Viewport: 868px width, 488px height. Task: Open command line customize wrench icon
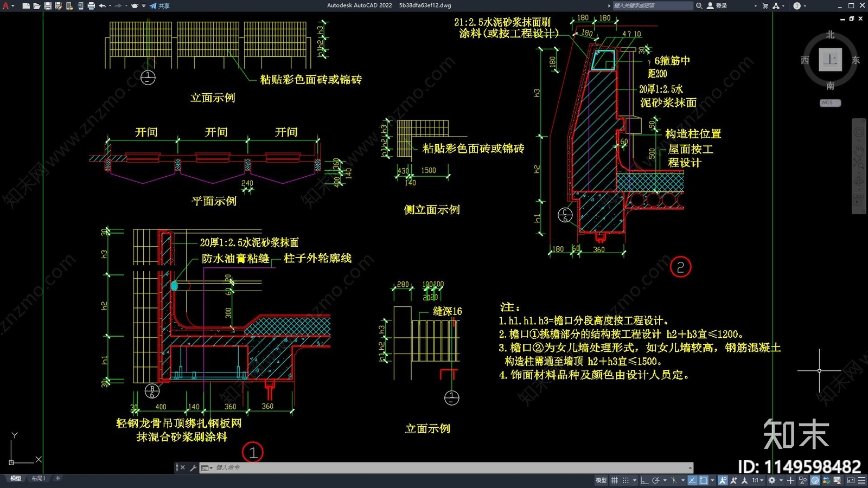click(193, 467)
